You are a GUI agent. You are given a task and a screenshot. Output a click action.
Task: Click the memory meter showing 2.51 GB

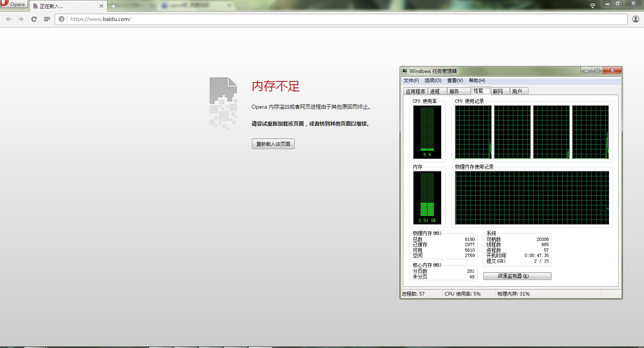point(427,197)
